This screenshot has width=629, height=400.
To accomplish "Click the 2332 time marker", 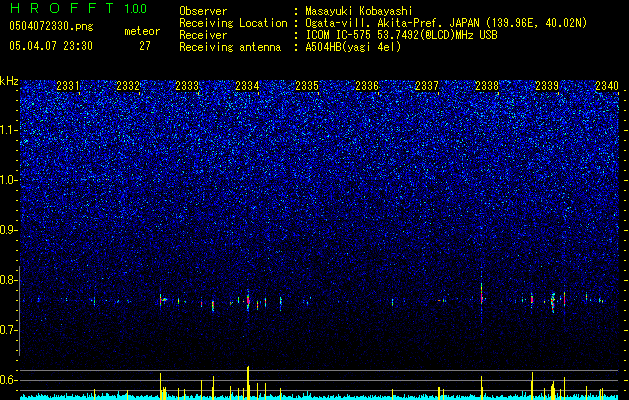I will click(x=128, y=86).
